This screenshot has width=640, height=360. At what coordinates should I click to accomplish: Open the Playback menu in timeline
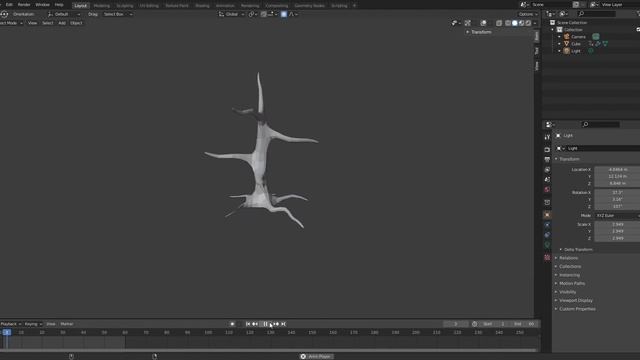pyautogui.click(x=11, y=324)
